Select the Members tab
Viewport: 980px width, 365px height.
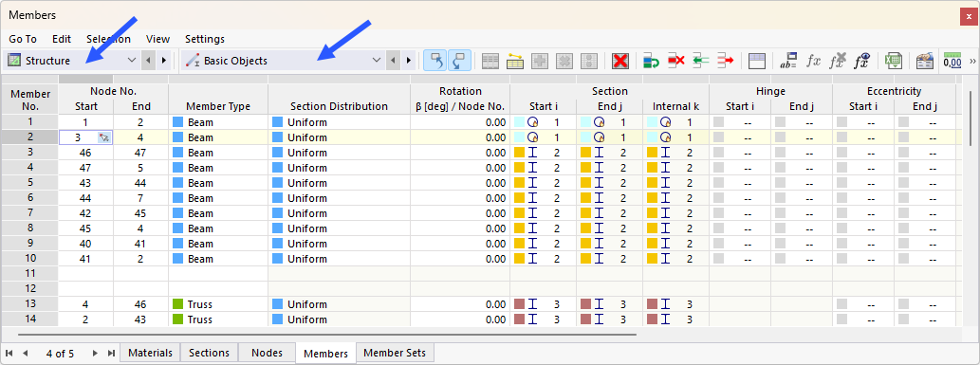tap(325, 353)
